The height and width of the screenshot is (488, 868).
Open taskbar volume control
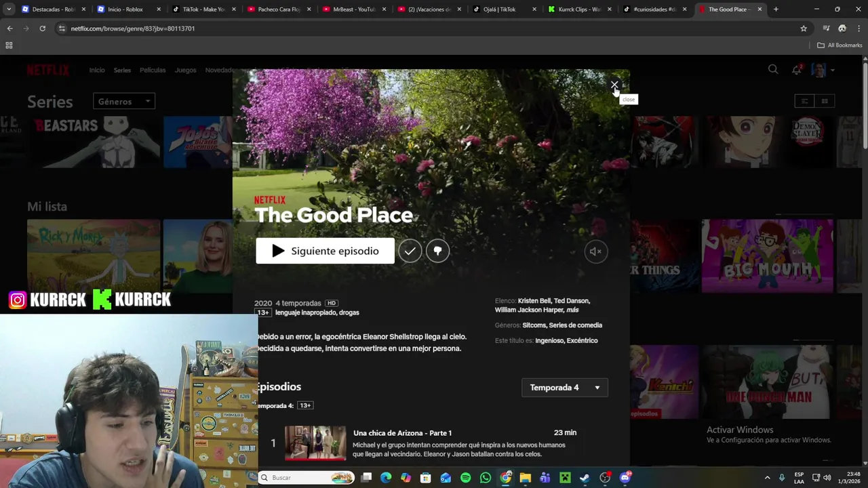tap(827, 478)
